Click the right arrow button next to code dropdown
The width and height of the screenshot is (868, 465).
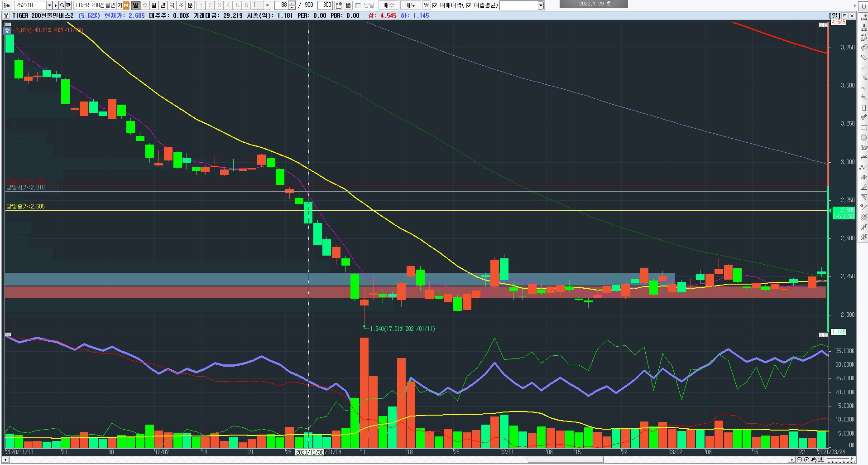click(x=56, y=5)
